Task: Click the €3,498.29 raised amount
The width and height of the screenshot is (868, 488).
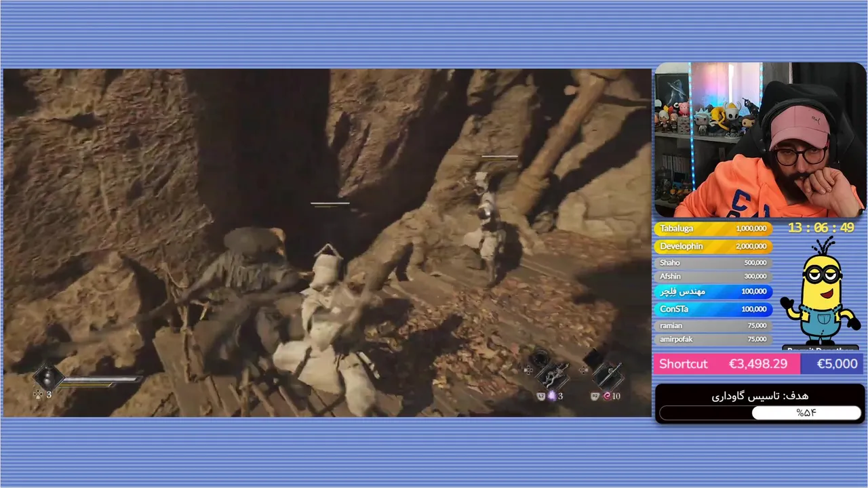Action: 758,364
